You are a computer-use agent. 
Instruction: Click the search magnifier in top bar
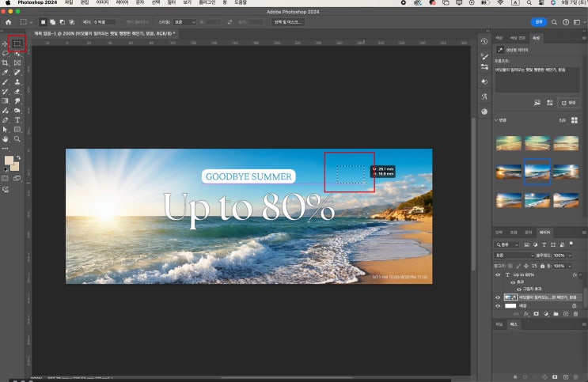[554, 22]
